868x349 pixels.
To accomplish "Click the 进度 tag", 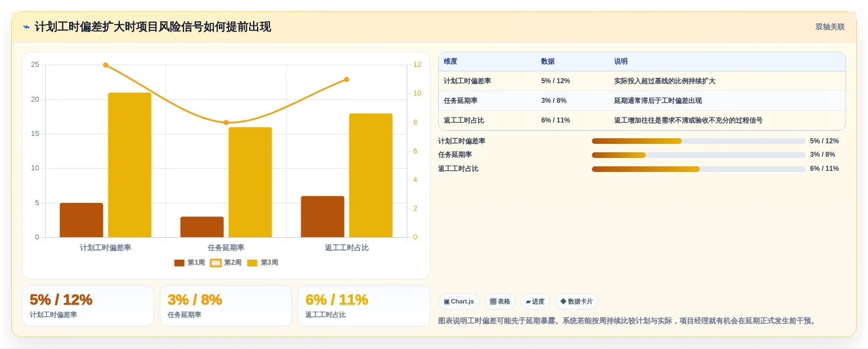I will point(535,301).
